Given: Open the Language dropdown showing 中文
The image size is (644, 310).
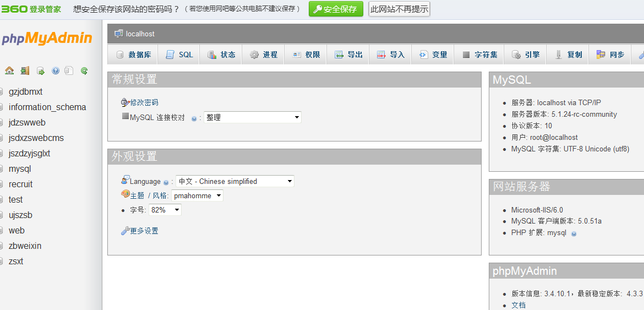Looking at the screenshot, I should pos(235,181).
